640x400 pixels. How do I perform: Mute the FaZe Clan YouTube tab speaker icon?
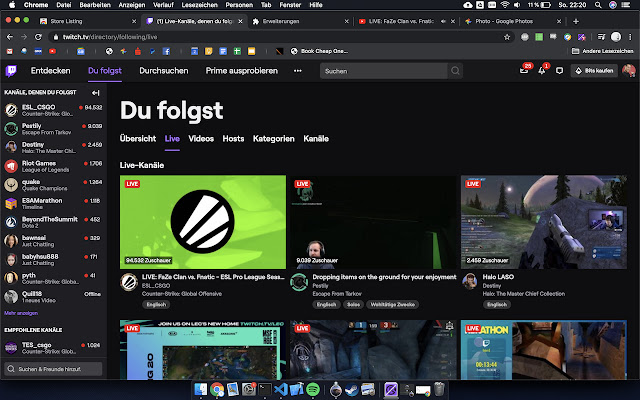click(443, 21)
